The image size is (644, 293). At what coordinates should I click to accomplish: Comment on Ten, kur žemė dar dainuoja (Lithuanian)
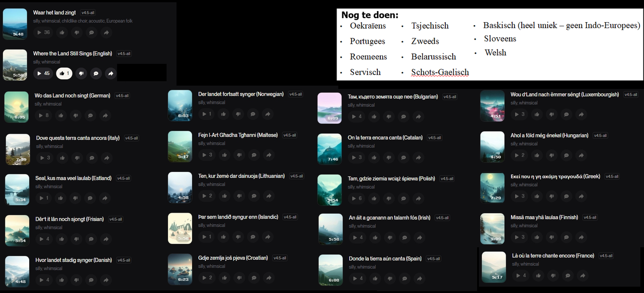point(253,196)
